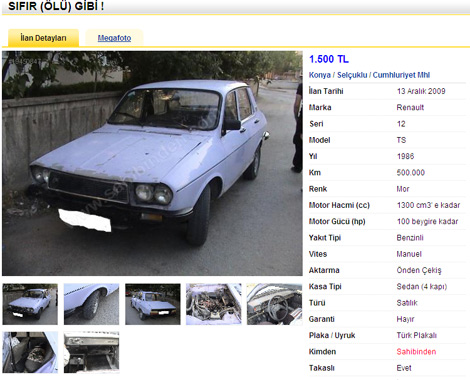Image resolution: width=470 pixels, height=380 pixels.
Task: Open the Konya location link
Action: pos(320,75)
